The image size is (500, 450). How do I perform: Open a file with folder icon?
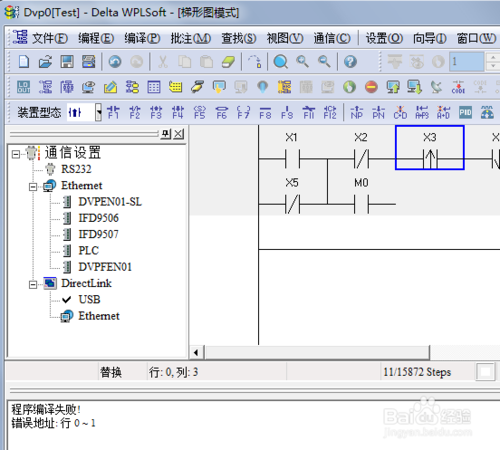pos(45,62)
